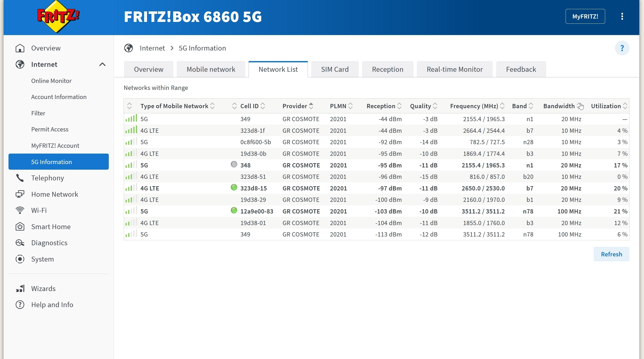This screenshot has width=644, height=359.
Task: Click the MyFRITZ! button
Action: pyautogui.click(x=585, y=17)
